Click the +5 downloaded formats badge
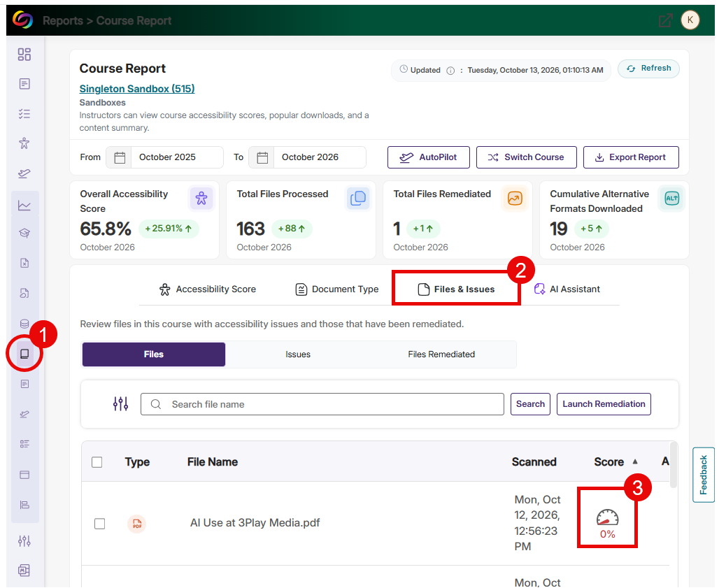Screen dimensions: 726x588 coord(591,229)
